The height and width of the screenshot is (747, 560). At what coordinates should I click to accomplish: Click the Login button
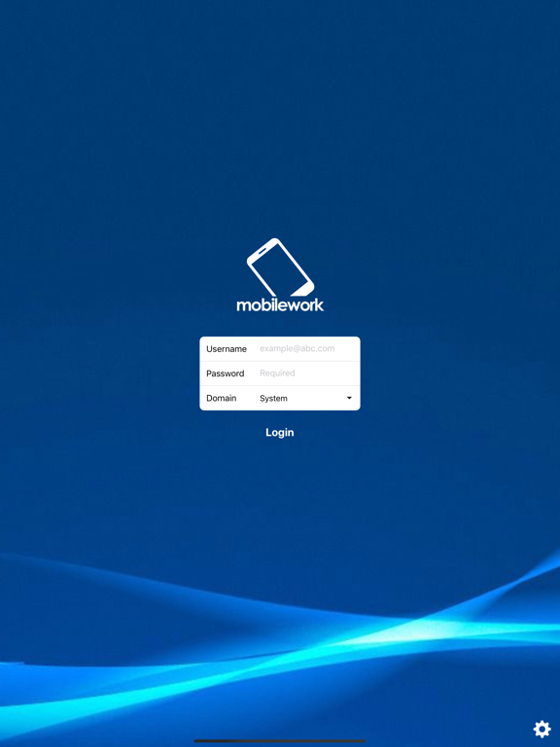pyautogui.click(x=280, y=432)
